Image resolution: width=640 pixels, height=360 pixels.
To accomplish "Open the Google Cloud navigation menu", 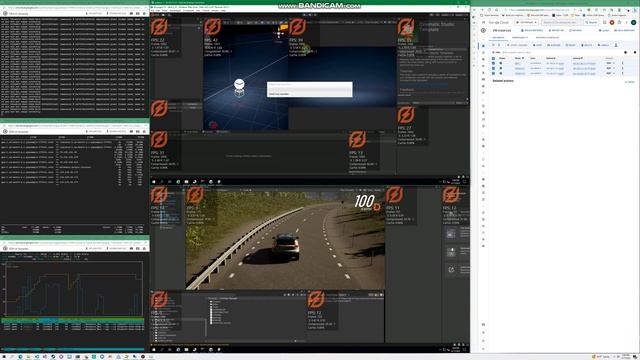I will click(483, 22).
